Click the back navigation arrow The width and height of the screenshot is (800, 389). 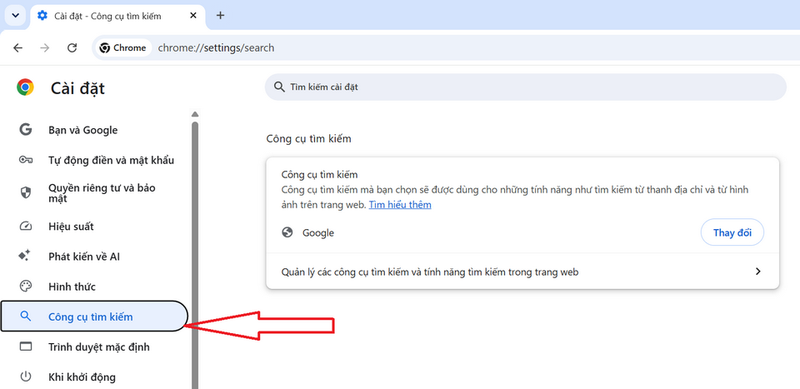point(18,48)
